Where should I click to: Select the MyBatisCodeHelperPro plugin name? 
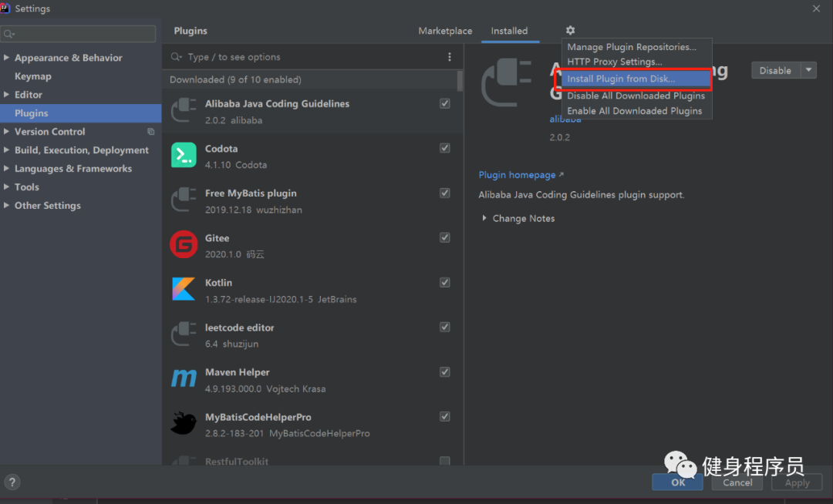coord(258,417)
